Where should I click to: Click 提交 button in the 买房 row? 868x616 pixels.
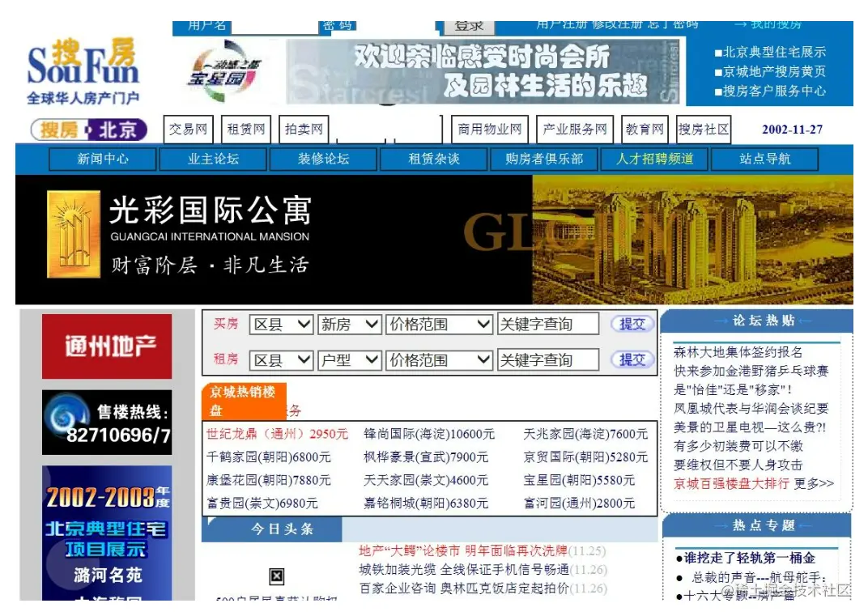(632, 324)
